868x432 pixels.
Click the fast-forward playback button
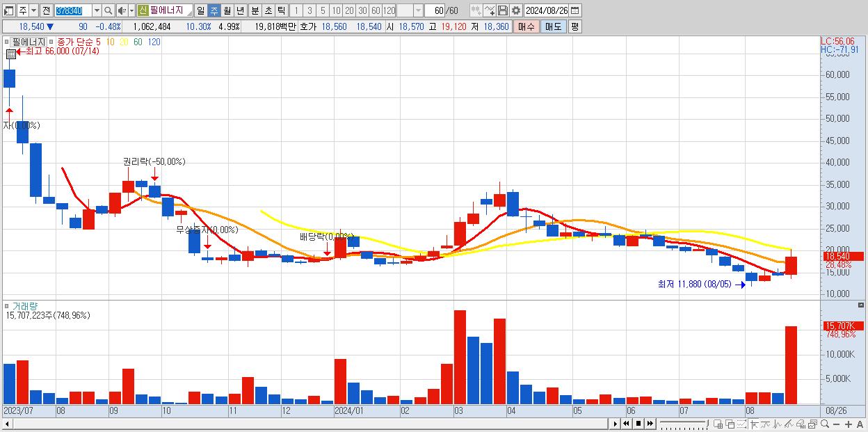click(650, 424)
